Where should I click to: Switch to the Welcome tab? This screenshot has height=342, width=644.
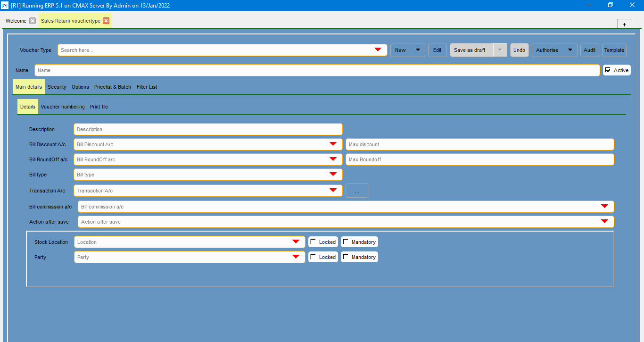(x=16, y=21)
